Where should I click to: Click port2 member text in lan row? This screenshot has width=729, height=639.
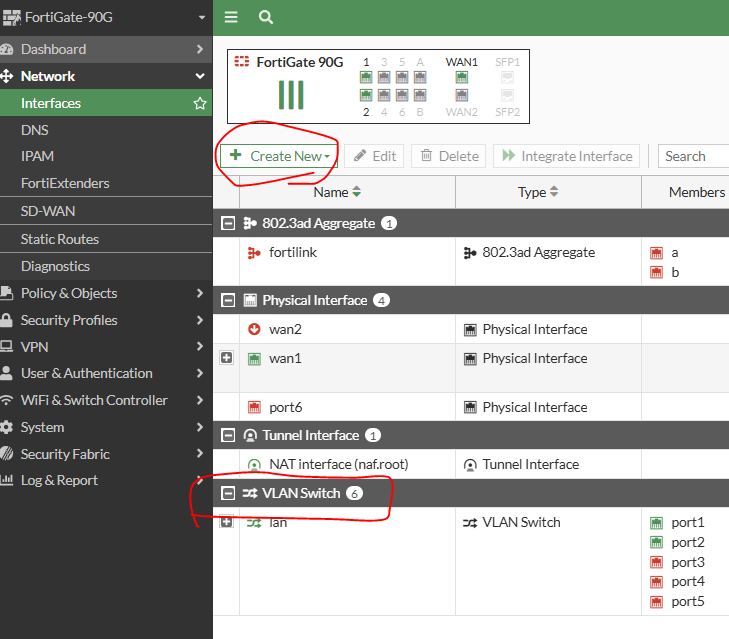coord(688,543)
